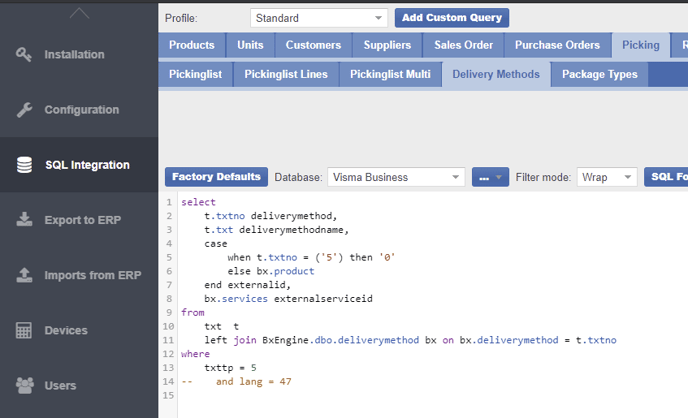
Task: Click the Devices calculator icon
Action: pyautogui.click(x=24, y=330)
